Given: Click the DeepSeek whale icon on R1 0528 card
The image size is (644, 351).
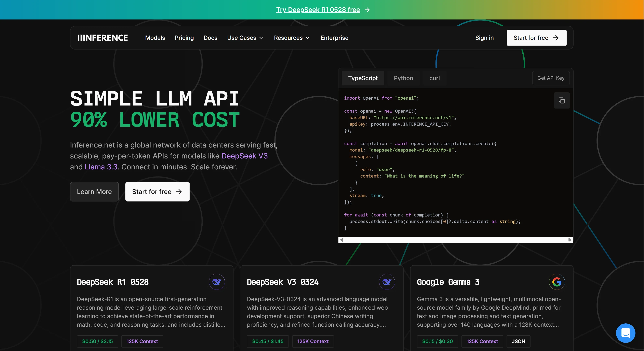Looking at the screenshot, I should click(217, 282).
